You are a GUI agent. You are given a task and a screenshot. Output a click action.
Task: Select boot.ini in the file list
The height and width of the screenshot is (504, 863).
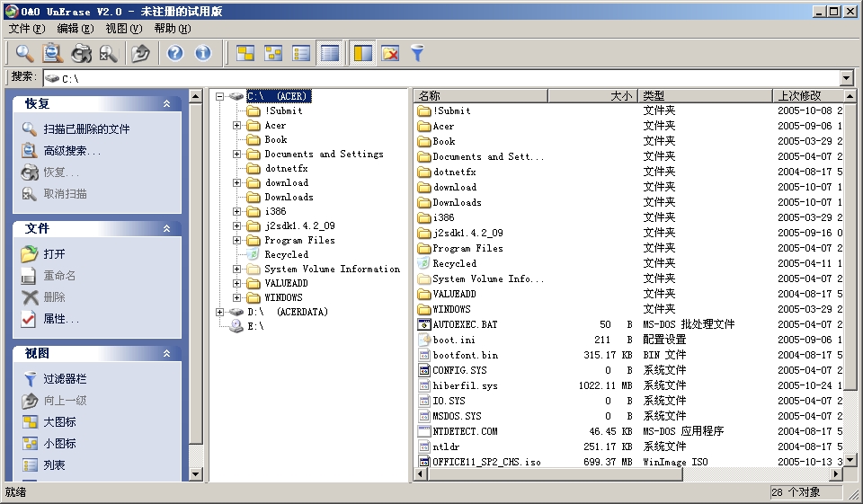tap(454, 340)
